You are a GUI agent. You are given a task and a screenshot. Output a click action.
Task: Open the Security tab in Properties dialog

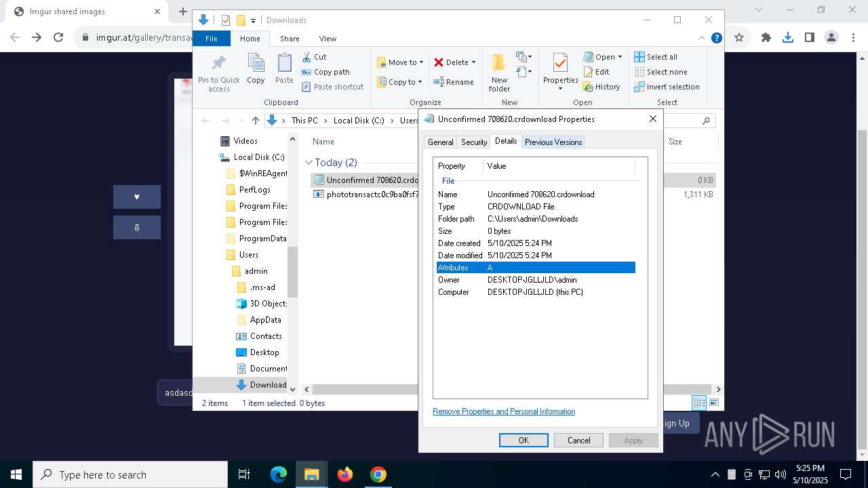click(x=474, y=142)
